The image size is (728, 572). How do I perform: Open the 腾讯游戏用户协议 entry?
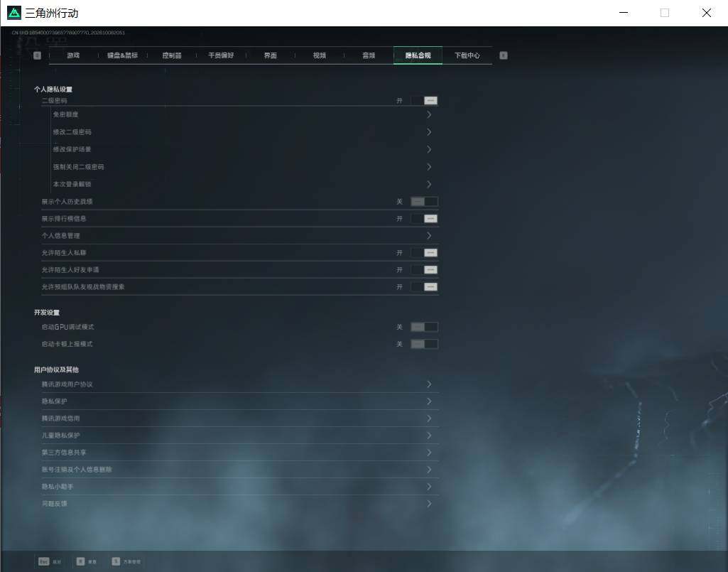pos(240,384)
